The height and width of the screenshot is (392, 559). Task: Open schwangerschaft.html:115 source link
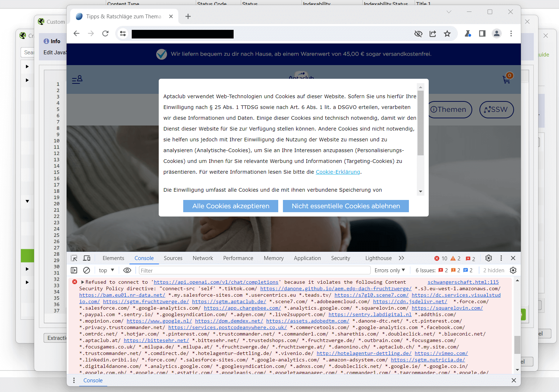tap(463, 282)
